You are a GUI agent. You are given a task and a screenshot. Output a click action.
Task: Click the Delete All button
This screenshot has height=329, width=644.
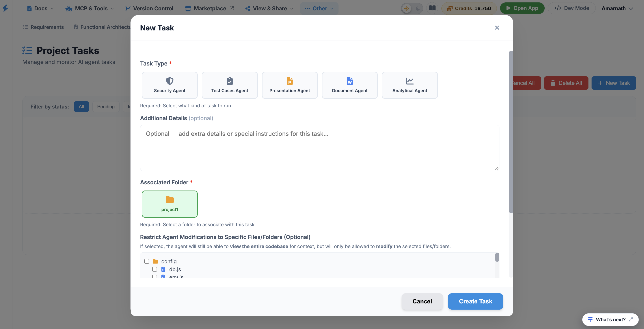(566, 83)
